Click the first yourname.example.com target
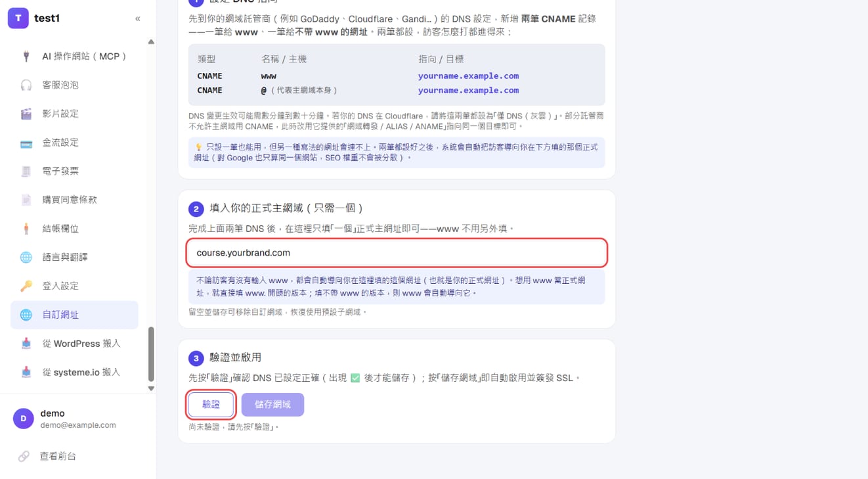Viewport: 868px width, 479px height. pos(468,76)
